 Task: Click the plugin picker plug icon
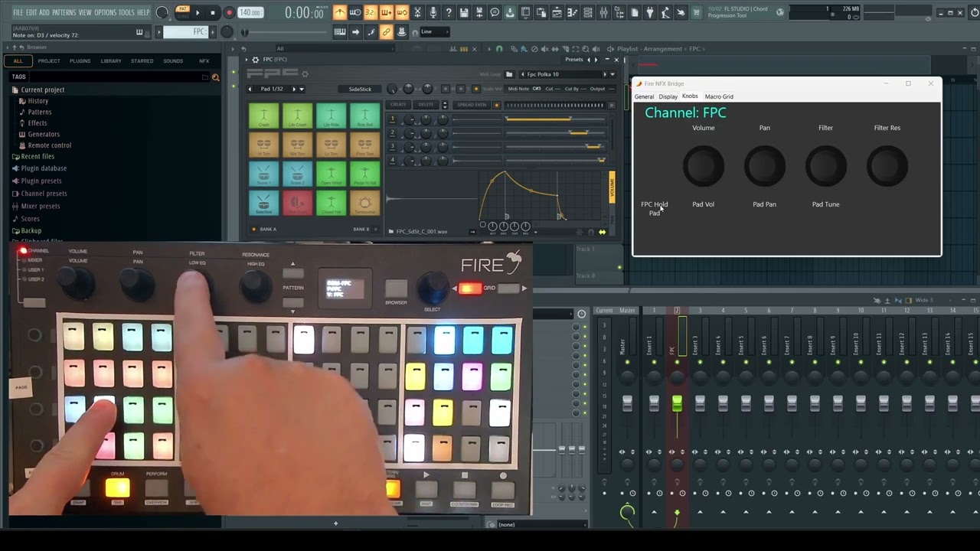(650, 12)
